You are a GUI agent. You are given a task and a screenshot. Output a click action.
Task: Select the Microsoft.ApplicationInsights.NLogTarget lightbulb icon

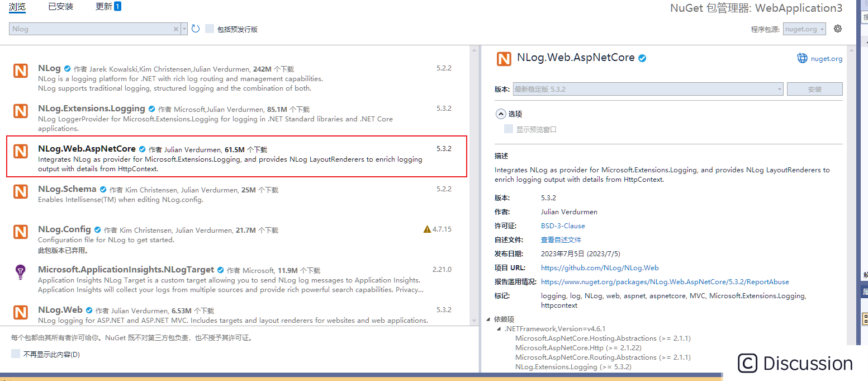point(21,272)
